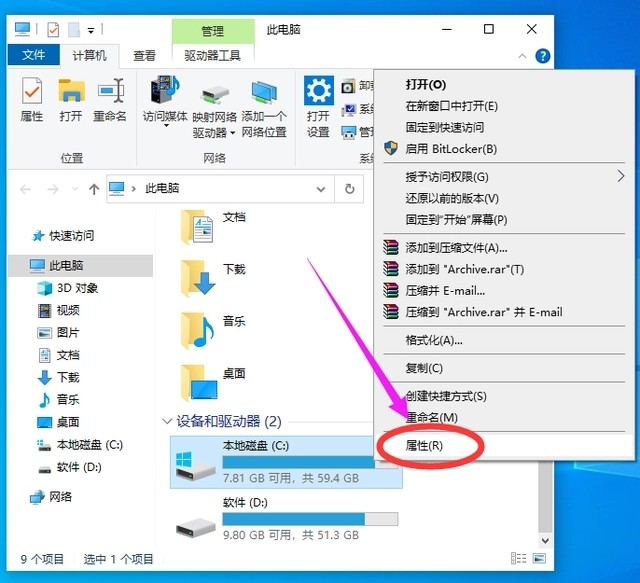This screenshot has height=583, width=640.
Task: Switch to the Drive Tools (驱动器工具) tab
Action: point(213,56)
